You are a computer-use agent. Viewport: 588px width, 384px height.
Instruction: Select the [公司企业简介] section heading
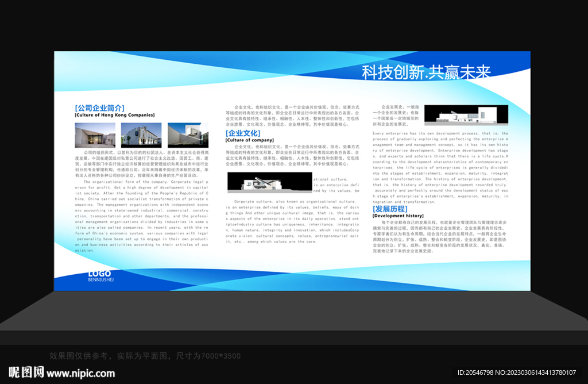tap(99, 108)
